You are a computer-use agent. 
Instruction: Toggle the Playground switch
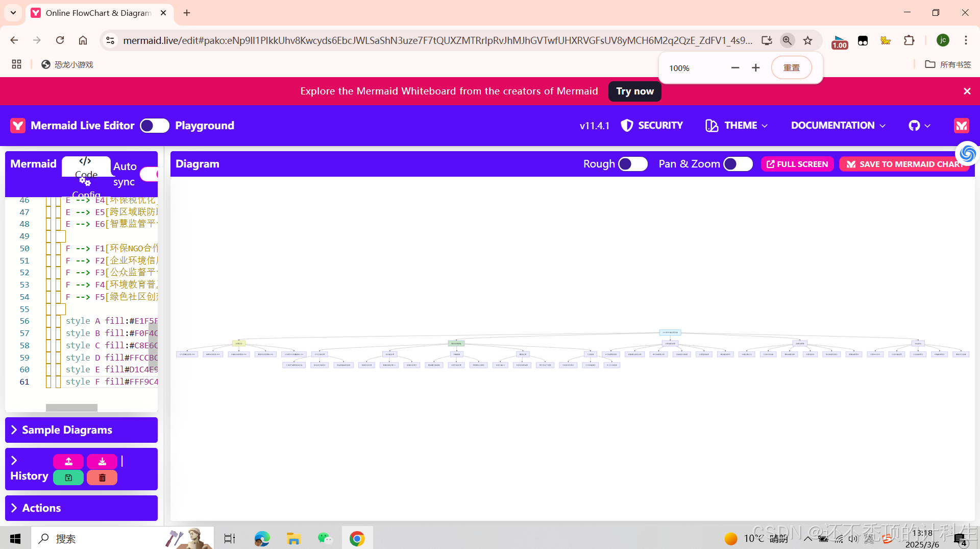coord(154,125)
